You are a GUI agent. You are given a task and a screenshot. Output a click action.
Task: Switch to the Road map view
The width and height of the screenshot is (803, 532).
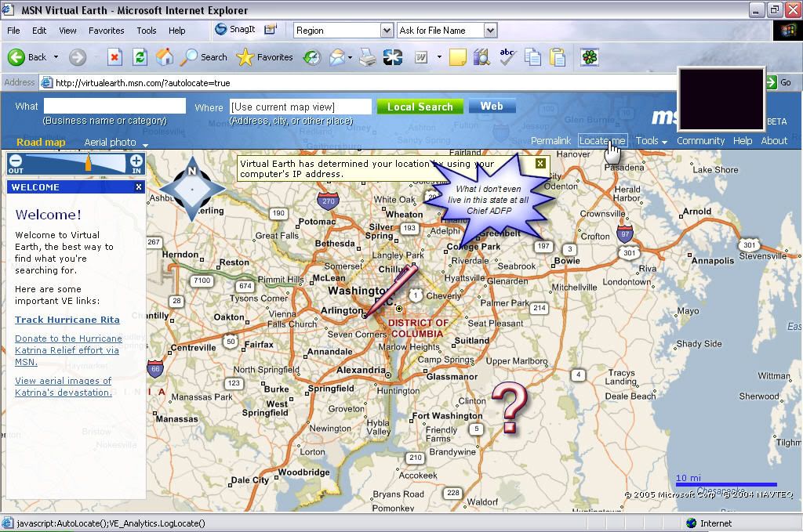click(41, 143)
